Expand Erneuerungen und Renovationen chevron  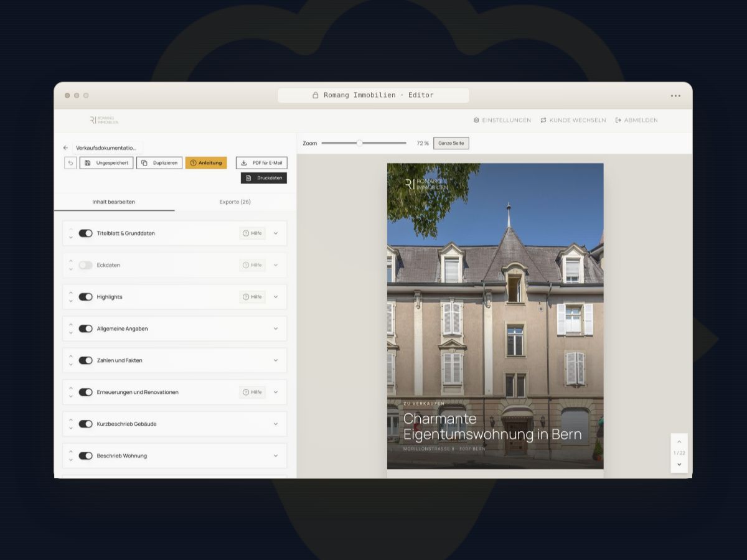tap(276, 392)
